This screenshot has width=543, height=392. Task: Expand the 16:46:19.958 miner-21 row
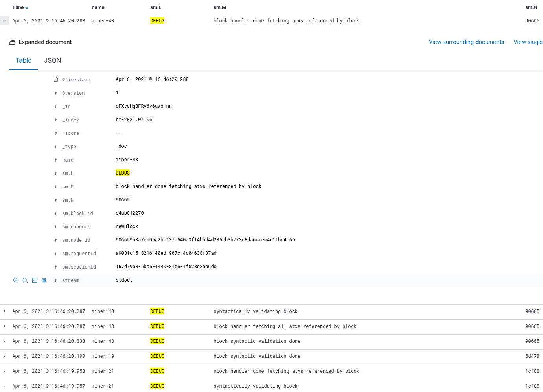[4, 371]
